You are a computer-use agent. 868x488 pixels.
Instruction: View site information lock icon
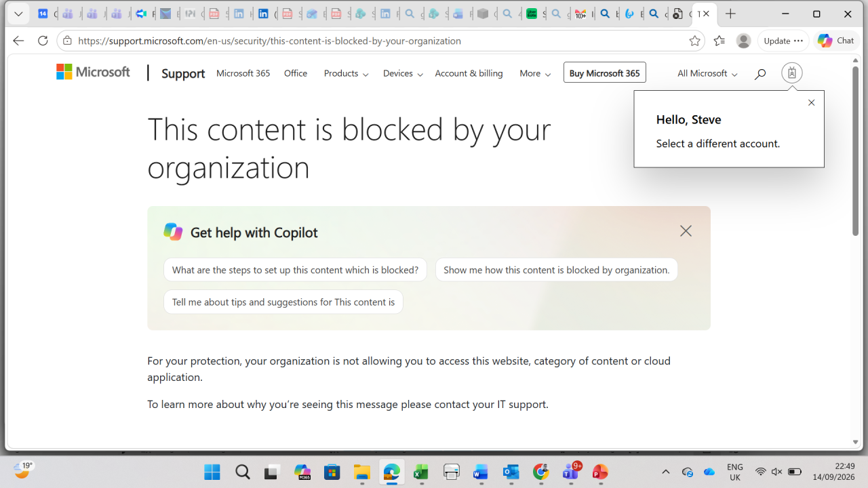[x=67, y=41]
